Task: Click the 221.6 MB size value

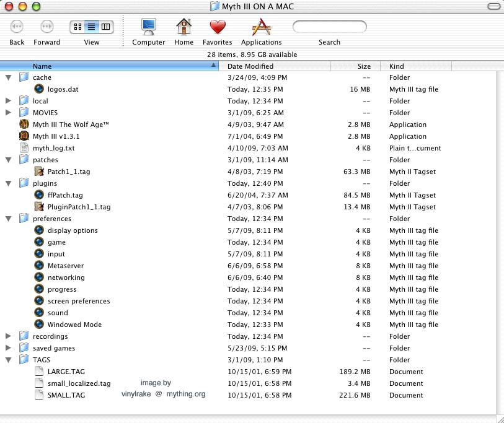Action: tap(355, 395)
